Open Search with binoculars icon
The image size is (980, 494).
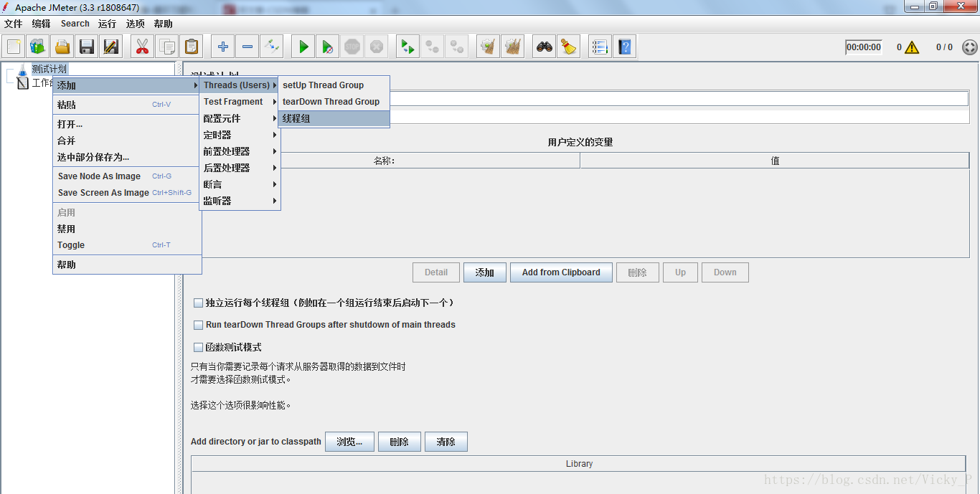[x=545, y=47]
